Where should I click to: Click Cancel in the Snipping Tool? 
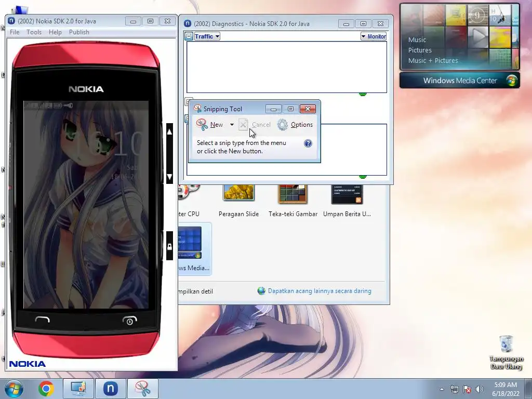point(255,125)
